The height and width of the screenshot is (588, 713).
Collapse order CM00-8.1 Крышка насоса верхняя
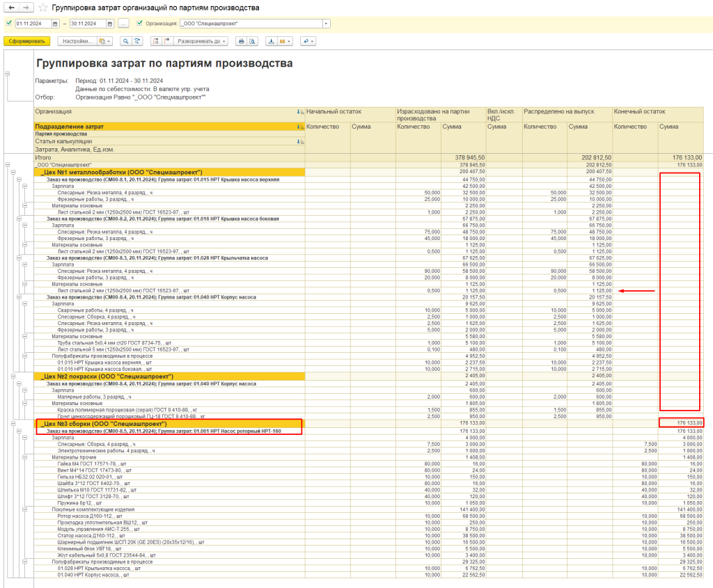pyautogui.click(x=19, y=180)
